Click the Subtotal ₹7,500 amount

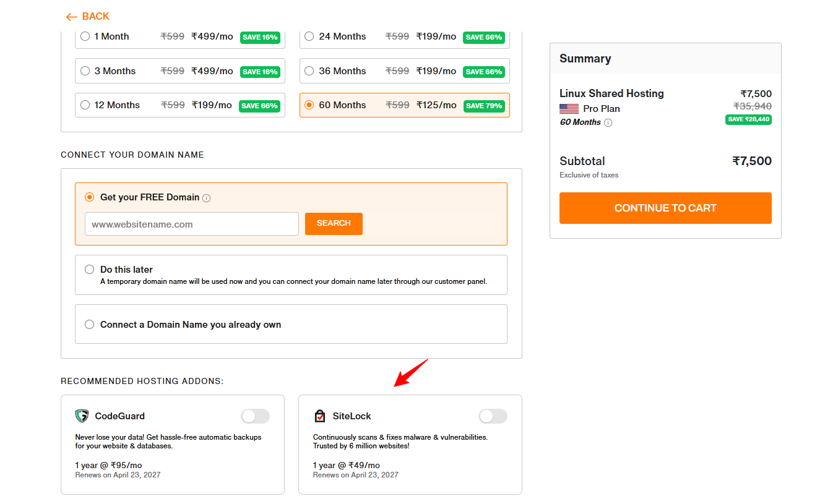[x=752, y=161]
